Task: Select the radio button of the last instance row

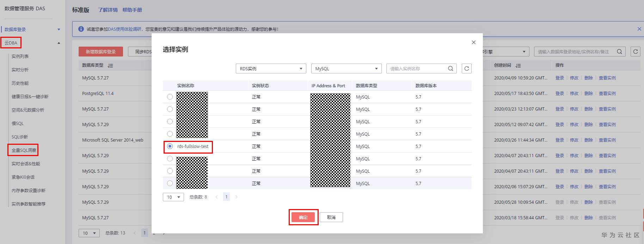Action: [170, 183]
